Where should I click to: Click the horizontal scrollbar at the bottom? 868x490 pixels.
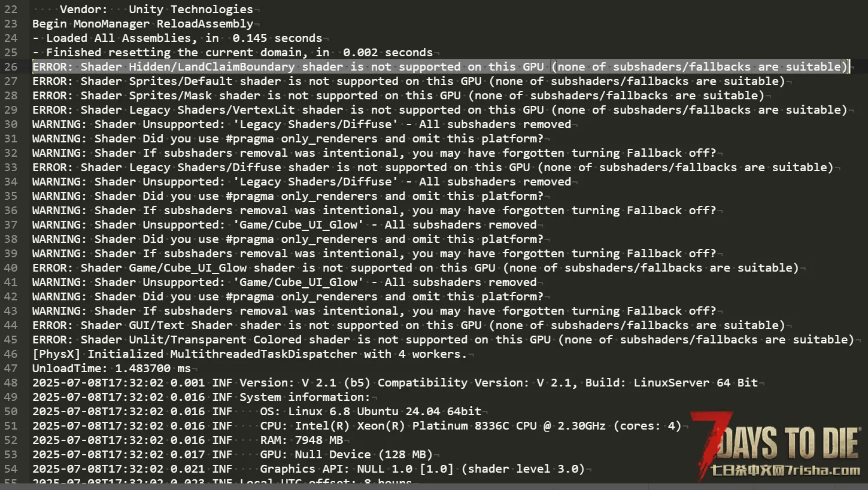[x=434, y=486]
